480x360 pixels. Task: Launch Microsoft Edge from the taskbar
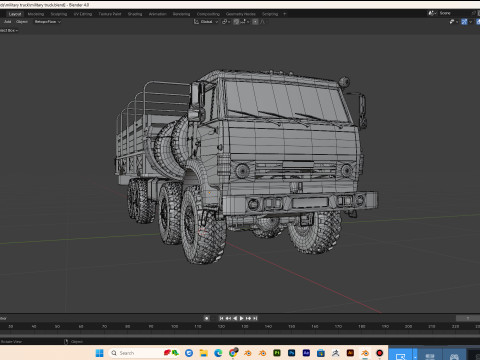pos(218,353)
